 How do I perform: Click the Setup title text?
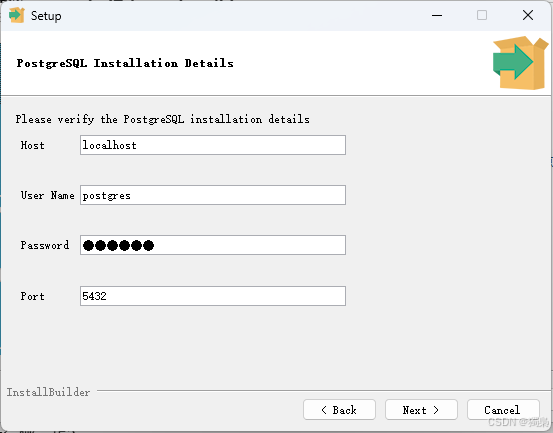pyautogui.click(x=46, y=16)
